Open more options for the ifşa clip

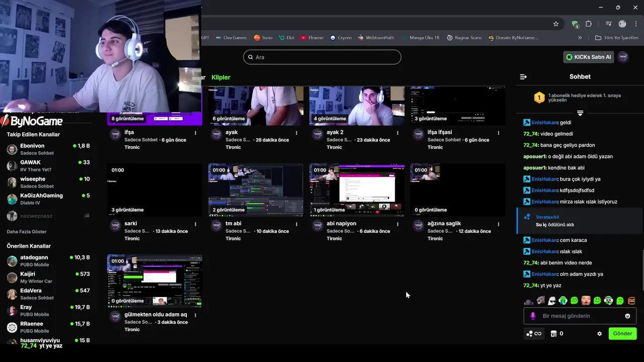click(x=195, y=133)
